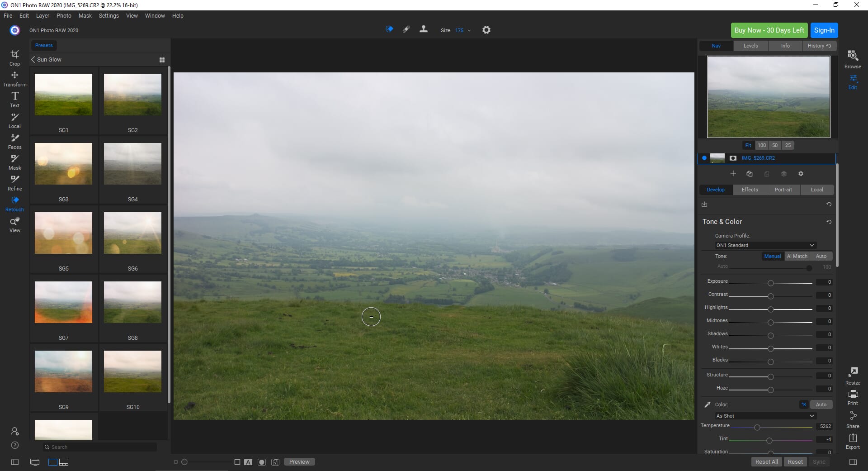
Task: Set Tone mode to Manual
Action: (x=772, y=256)
